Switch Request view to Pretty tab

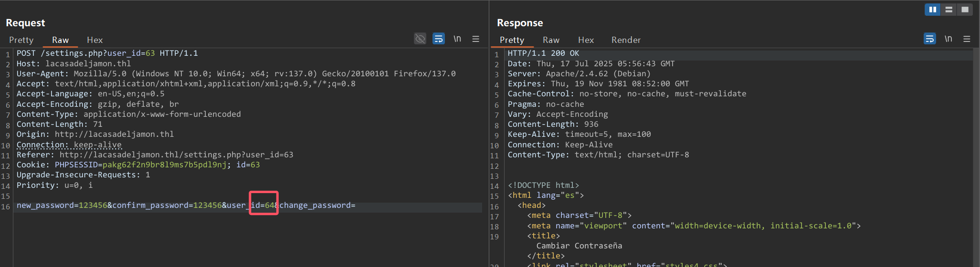[21, 40]
